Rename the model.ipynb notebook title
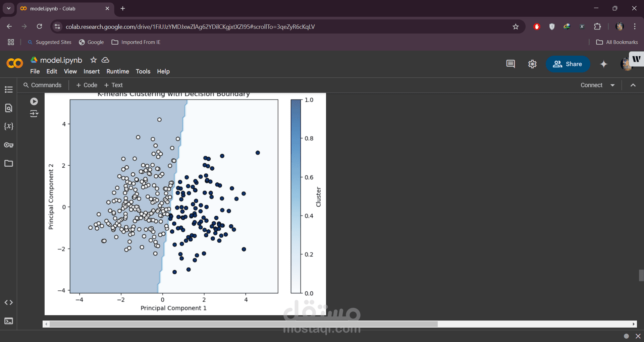Screen dimensions: 644x342 click(61, 60)
